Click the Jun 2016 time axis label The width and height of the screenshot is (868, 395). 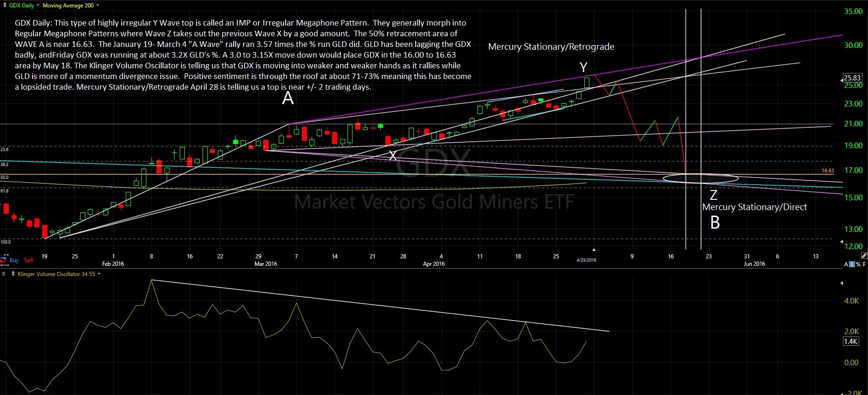(754, 264)
